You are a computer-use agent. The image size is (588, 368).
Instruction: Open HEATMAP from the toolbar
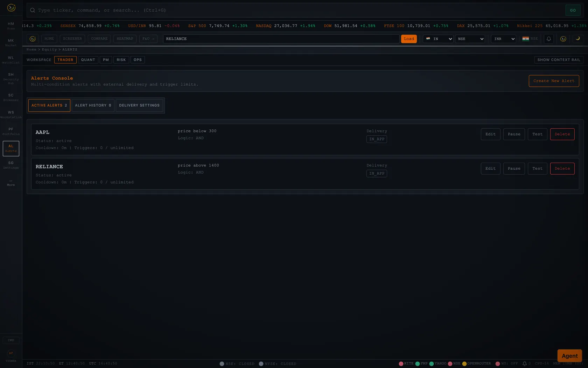pyautogui.click(x=125, y=39)
